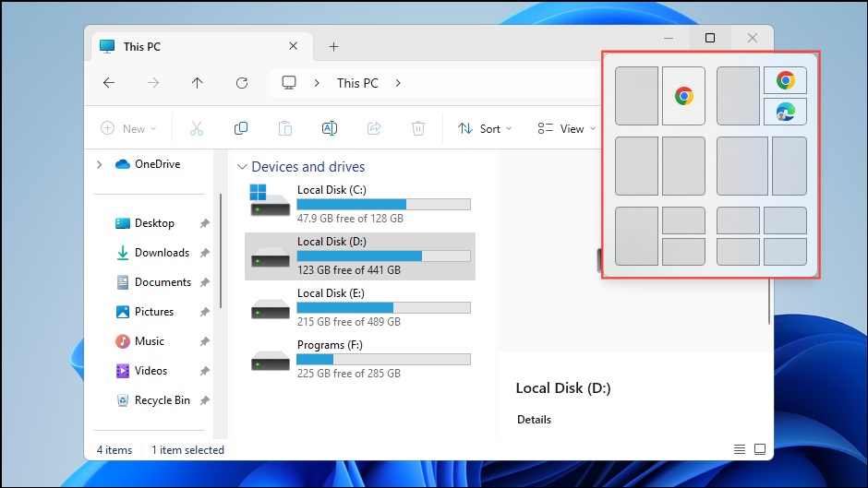Click the maximize button showing snap layouts
Viewport: 868px width, 488px height.
coord(710,38)
